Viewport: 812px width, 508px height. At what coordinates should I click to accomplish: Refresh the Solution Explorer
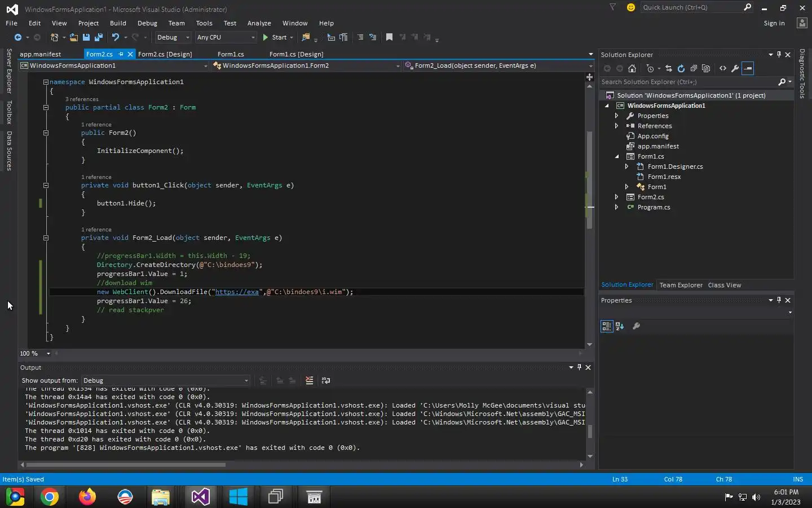pos(681,68)
